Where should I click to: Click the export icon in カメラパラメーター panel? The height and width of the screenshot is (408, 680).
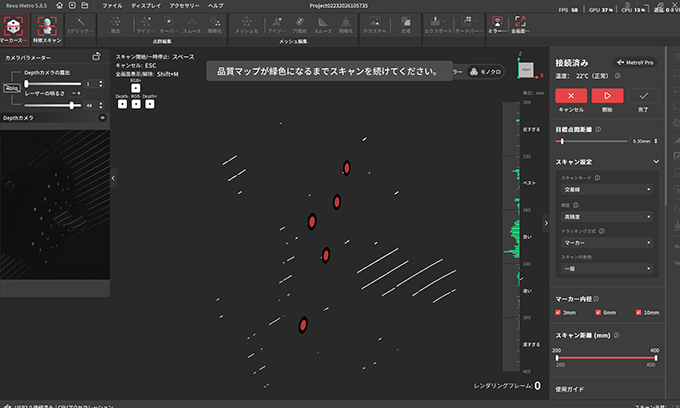[96, 58]
